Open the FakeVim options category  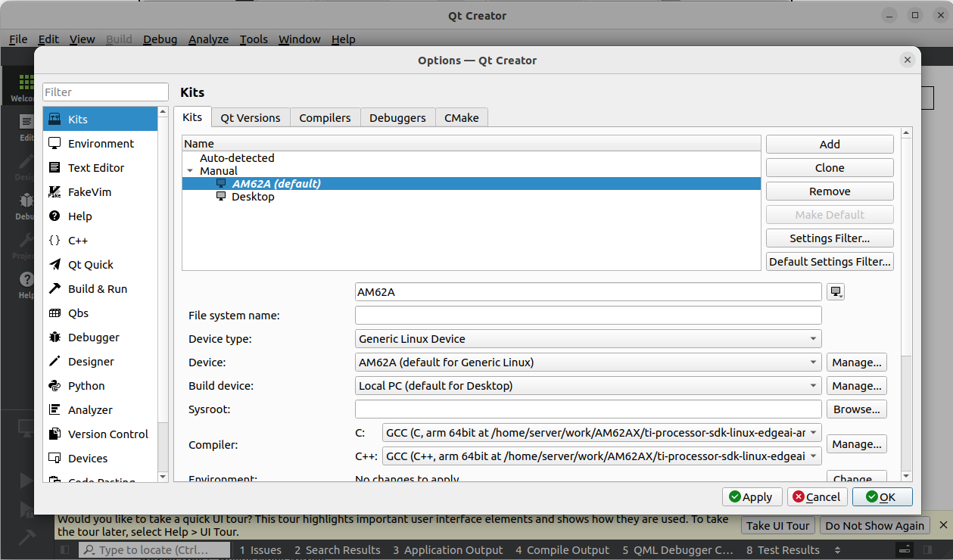(100, 192)
